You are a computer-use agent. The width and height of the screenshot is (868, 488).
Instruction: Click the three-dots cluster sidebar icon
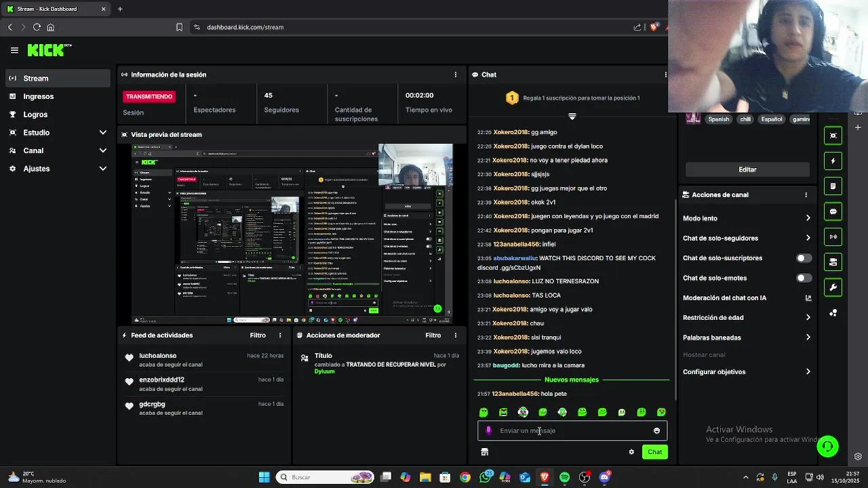(x=833, y=312)
